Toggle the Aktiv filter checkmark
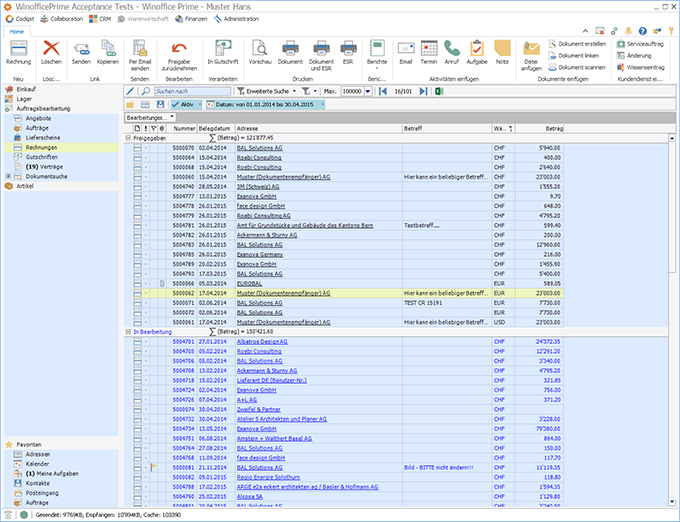680x522 pixels. tap(175, 104)
